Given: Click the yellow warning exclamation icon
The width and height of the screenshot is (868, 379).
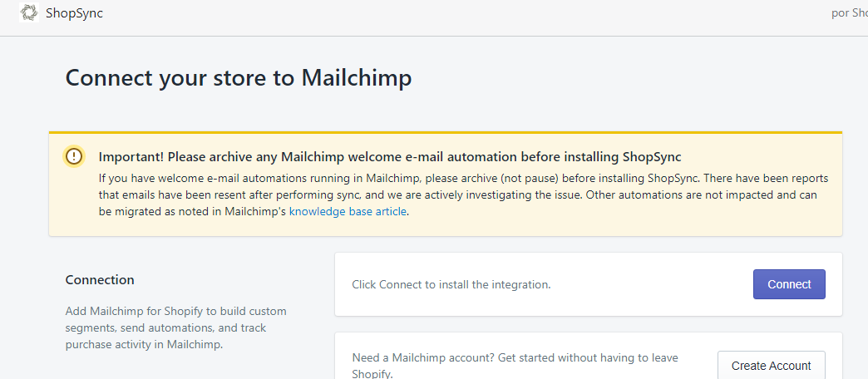Looking at the screenshot, I should pyautogui.click(x=75, y=156).
